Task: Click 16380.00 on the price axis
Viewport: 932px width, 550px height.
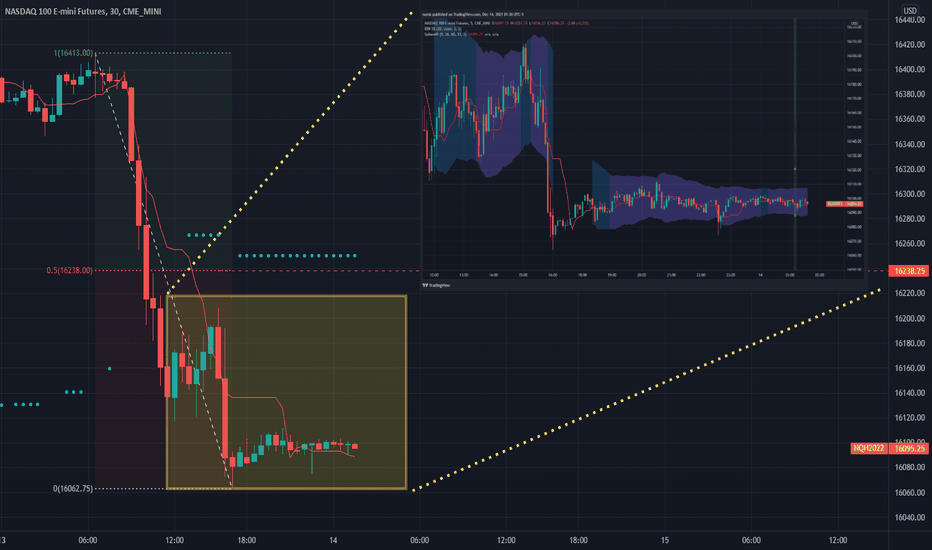Action: [x=909, y=94]
